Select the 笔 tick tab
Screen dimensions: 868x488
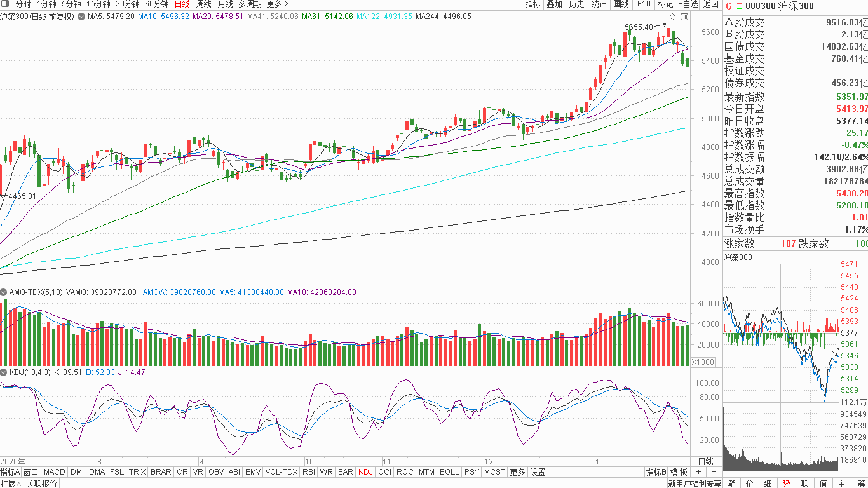732,483
